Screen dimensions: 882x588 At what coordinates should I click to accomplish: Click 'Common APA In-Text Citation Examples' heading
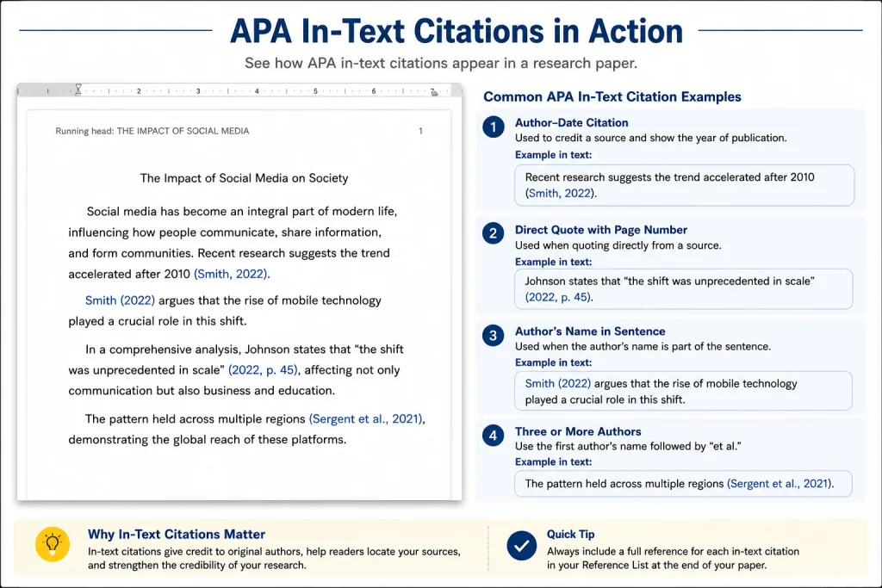(612, 96)
